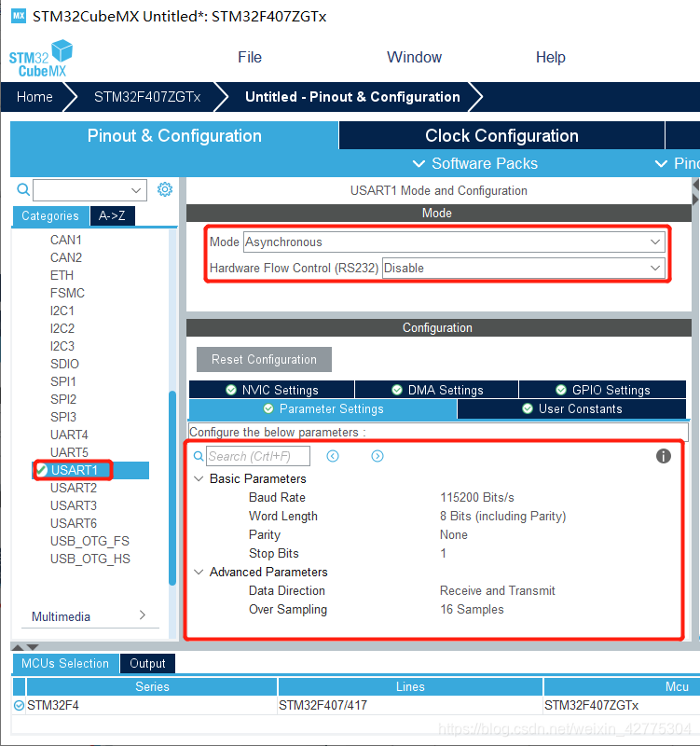
Task: Open the peripheral search combo box
Action: tap(89, 190)
